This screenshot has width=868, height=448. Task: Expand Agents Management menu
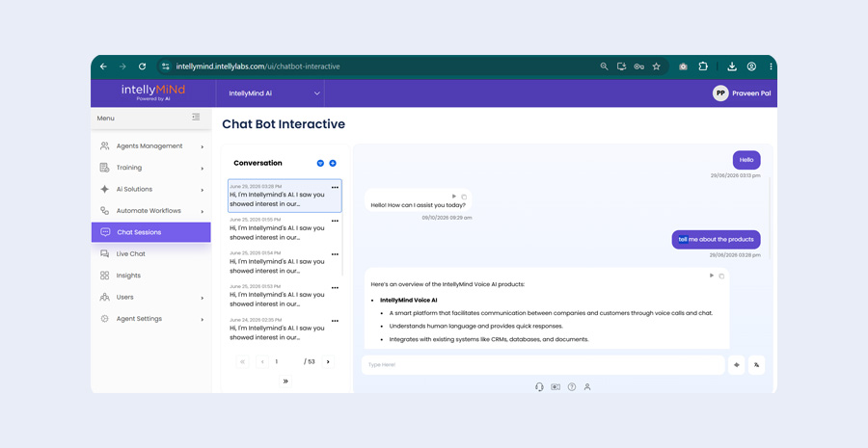pos(151,146)
